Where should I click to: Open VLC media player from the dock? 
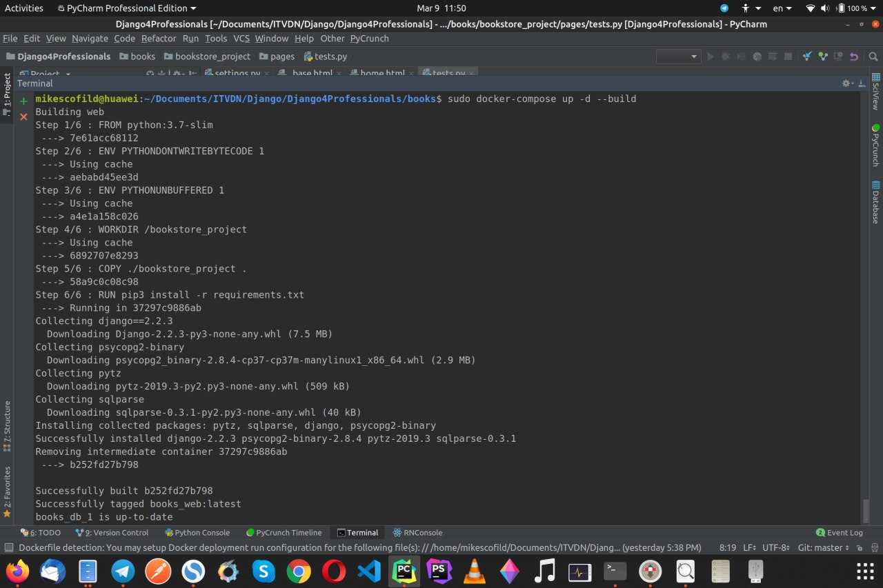[474, 571]
